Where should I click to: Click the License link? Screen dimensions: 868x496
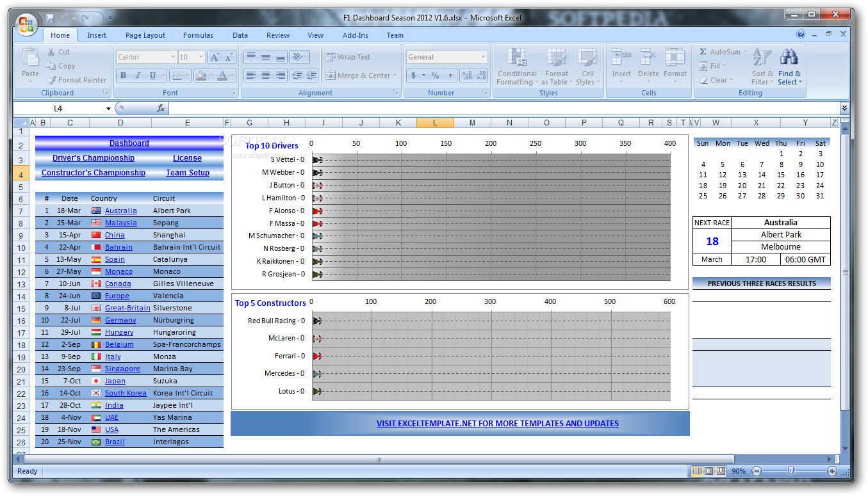tap(187, 158)
